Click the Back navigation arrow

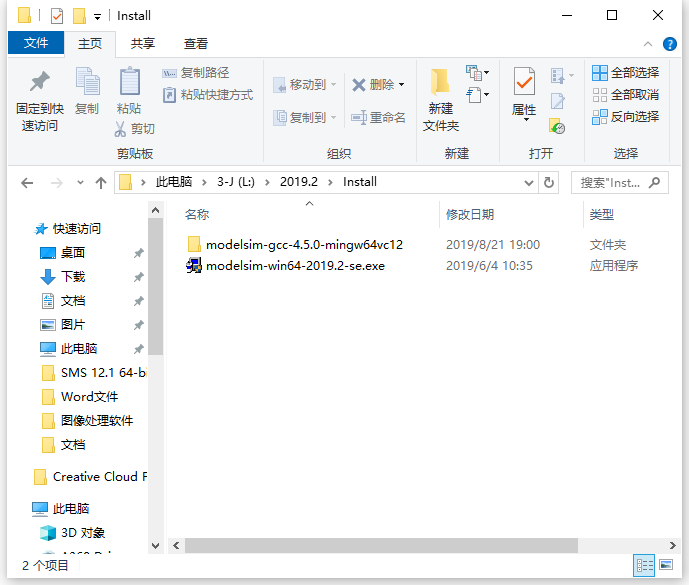pos(27,183)
